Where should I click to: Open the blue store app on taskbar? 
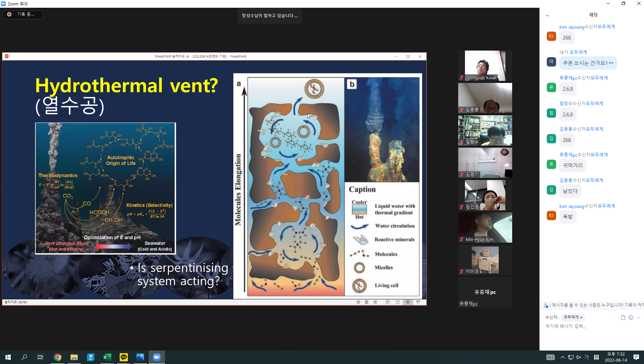click(91, 357)
